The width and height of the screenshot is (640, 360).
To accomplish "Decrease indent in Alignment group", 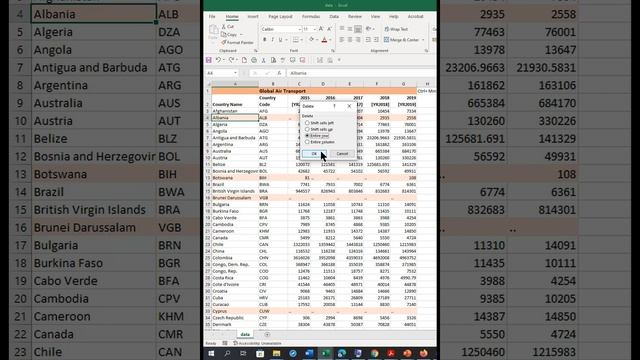I will (368, 40).
